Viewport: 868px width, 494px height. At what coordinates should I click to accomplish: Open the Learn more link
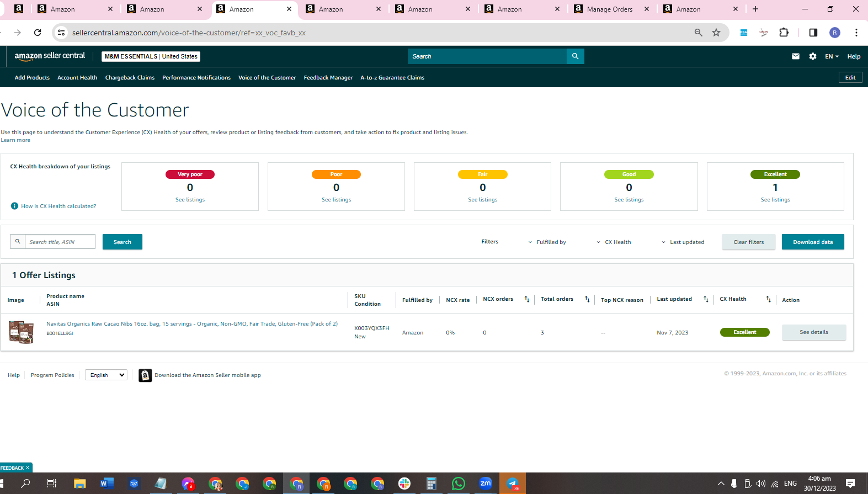point(15,140)
